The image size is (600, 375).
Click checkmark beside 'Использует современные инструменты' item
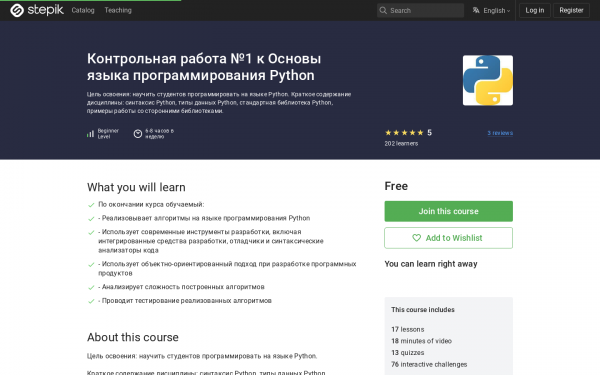pyautogui.click(x=91, y=233)
